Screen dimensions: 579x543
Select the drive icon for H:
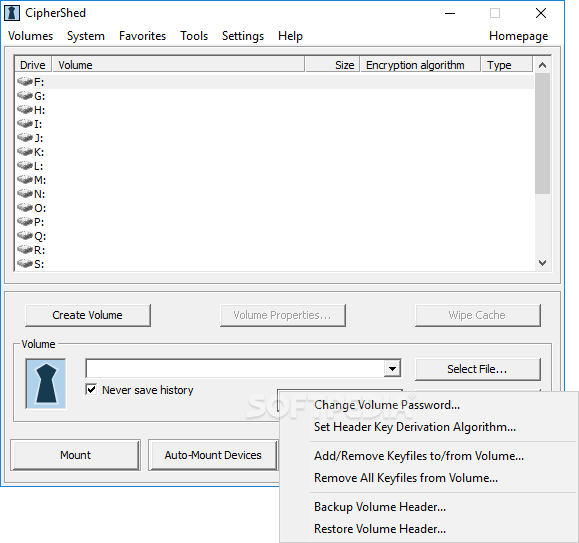(x=25, y=109)
